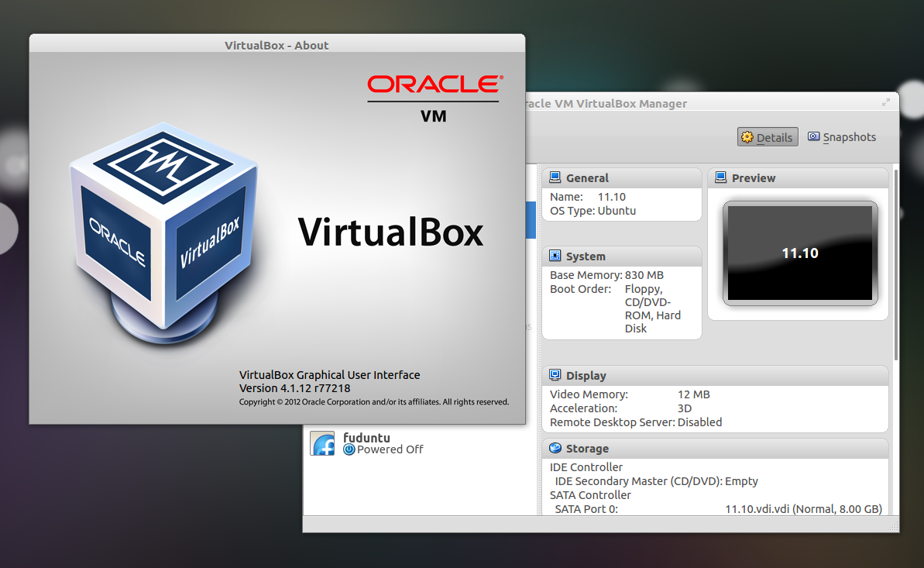The image size is (924, 568).
Task: Click the Preview panel monitor icon
Action: tap(720, 177)
